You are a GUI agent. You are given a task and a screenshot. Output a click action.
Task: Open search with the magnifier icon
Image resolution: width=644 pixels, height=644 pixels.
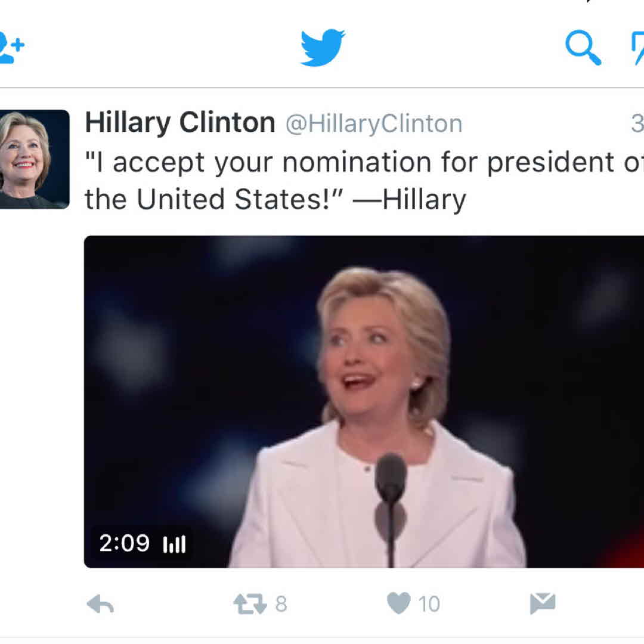click(x=583, y=48)
